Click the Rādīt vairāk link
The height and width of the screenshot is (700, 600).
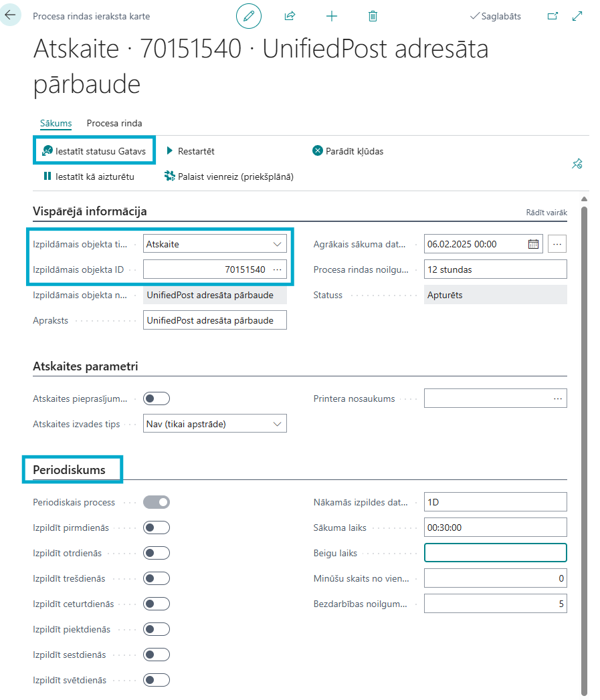pos(546,213)
